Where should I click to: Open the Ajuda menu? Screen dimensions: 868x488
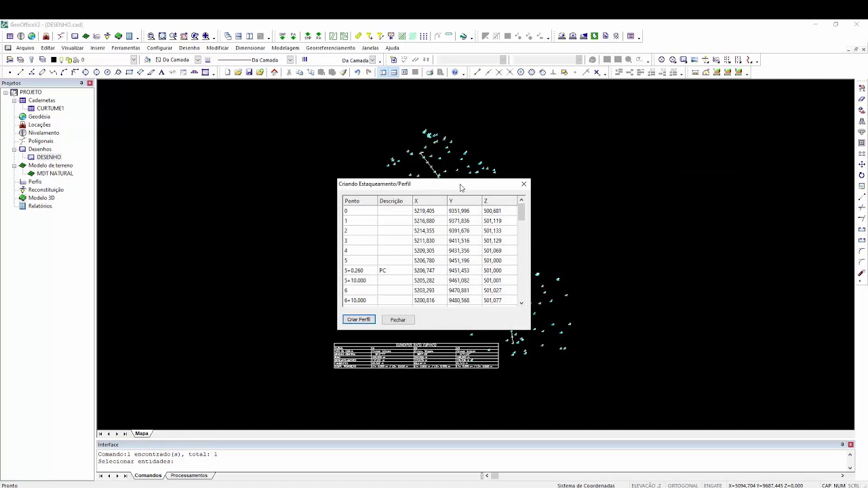click(392, 48)
